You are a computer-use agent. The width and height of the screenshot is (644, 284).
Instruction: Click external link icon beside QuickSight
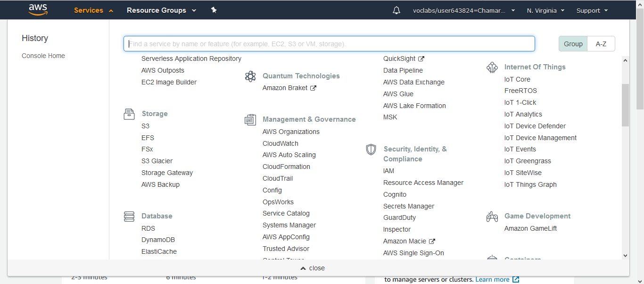click(x=421, y=58)
